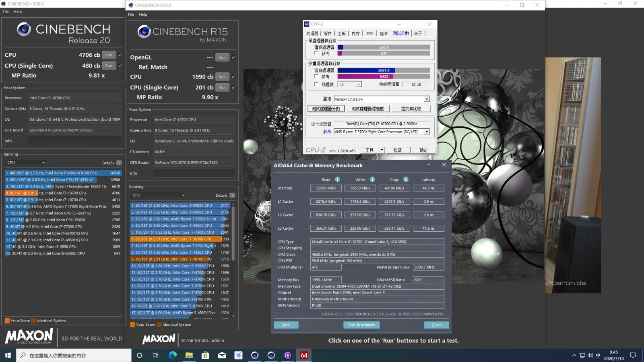This screenshot has height=362, width=644.
Task: Toggle CPU Single Core checkbox in R20
Action: click(x=120, y=66)
